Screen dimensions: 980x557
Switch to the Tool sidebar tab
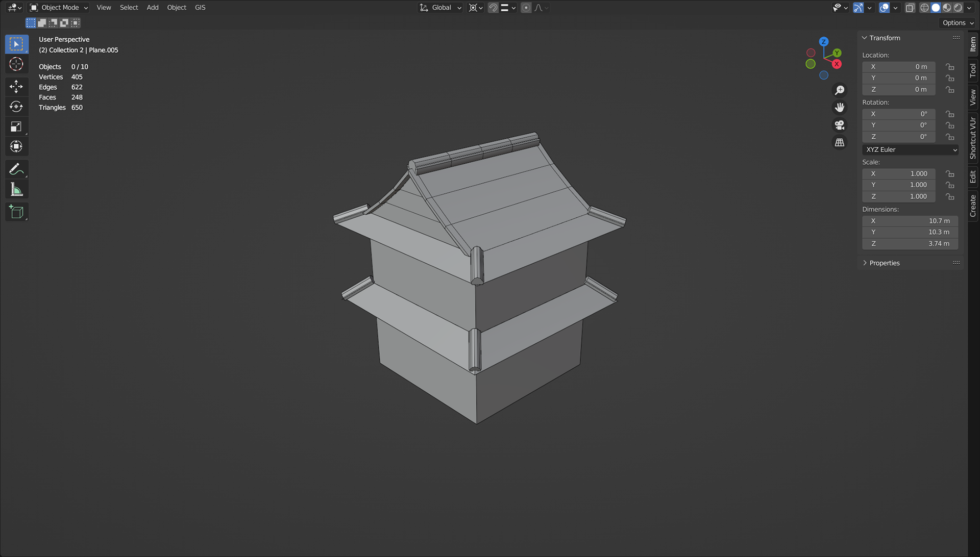973,70
